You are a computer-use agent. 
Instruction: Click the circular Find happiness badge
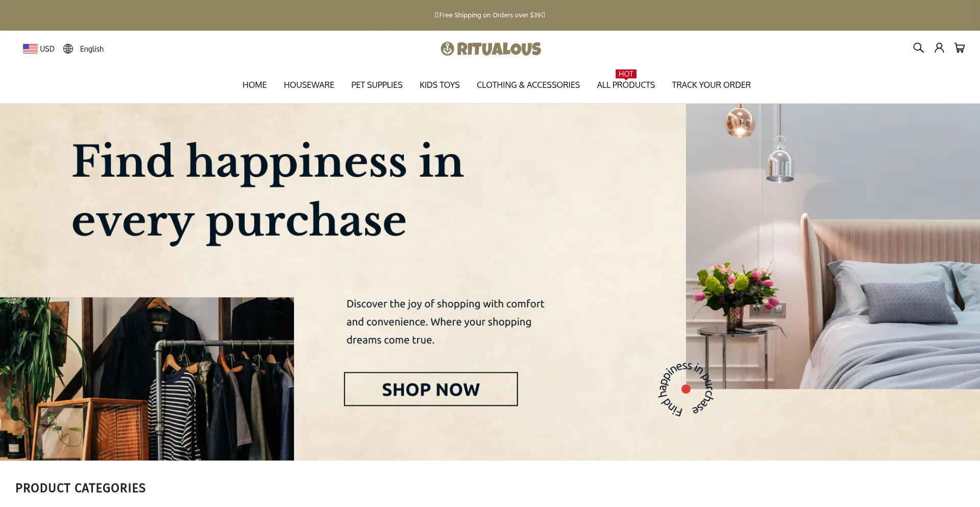tap(685, 389)
